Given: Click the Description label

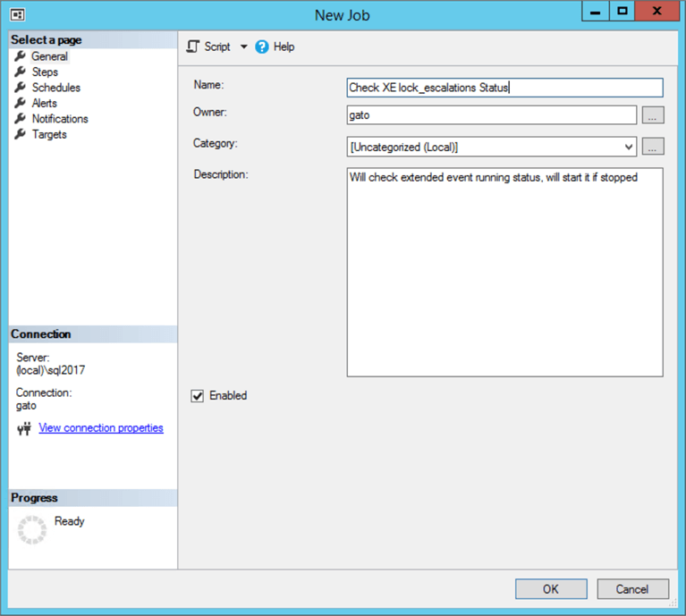Looking at the screenshot, I should [x=221, y=175].
